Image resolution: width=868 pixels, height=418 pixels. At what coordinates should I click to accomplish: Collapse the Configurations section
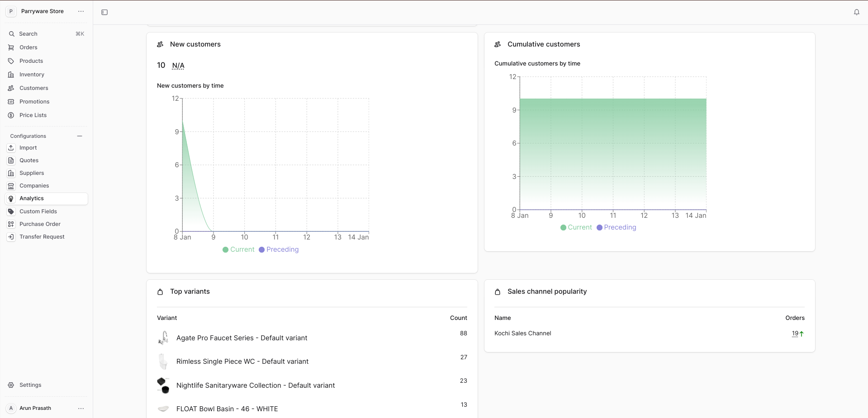[80, 136]
